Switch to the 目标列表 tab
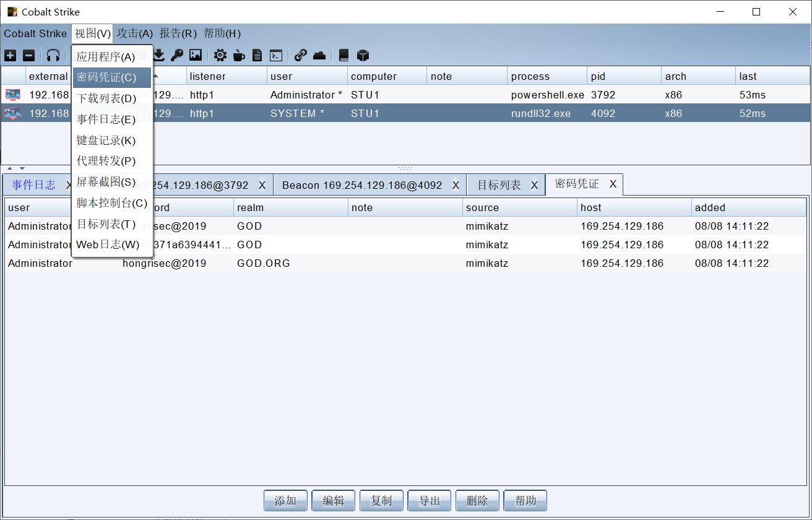This screenshot has width=812, height=520. 499,185
